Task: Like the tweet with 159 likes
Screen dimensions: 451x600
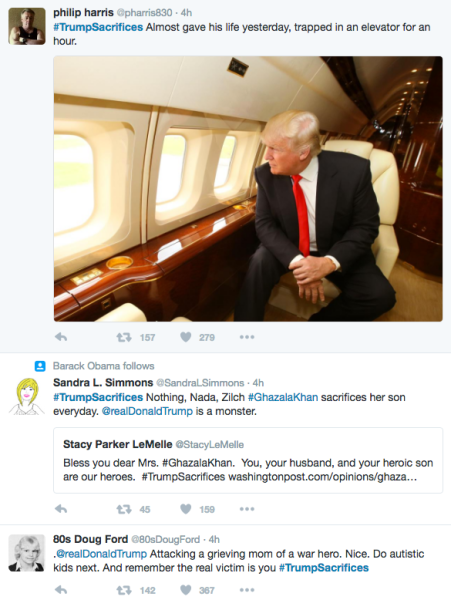Action: coord(186,509)
